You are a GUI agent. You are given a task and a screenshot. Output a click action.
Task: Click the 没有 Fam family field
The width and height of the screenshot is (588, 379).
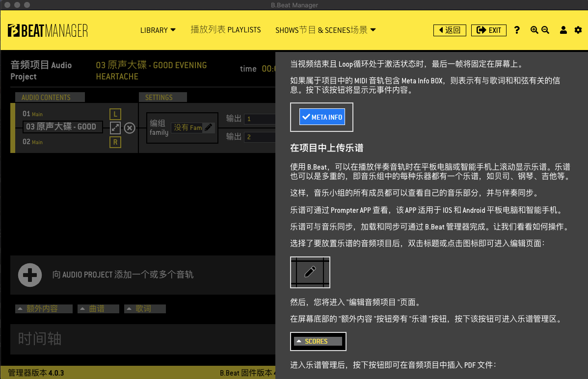pyautogui.click(x=188, y=127)
